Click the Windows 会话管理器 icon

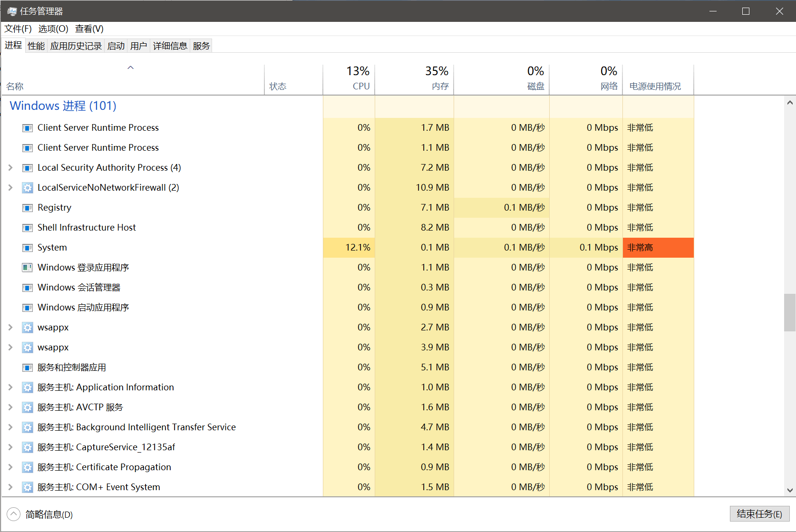[28, 288]
